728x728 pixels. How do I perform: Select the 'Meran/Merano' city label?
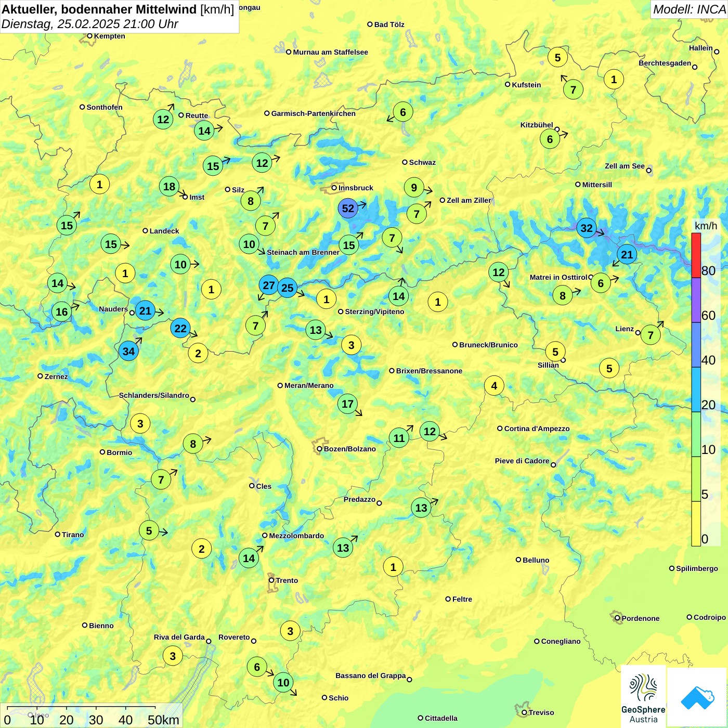pos(309,385)
